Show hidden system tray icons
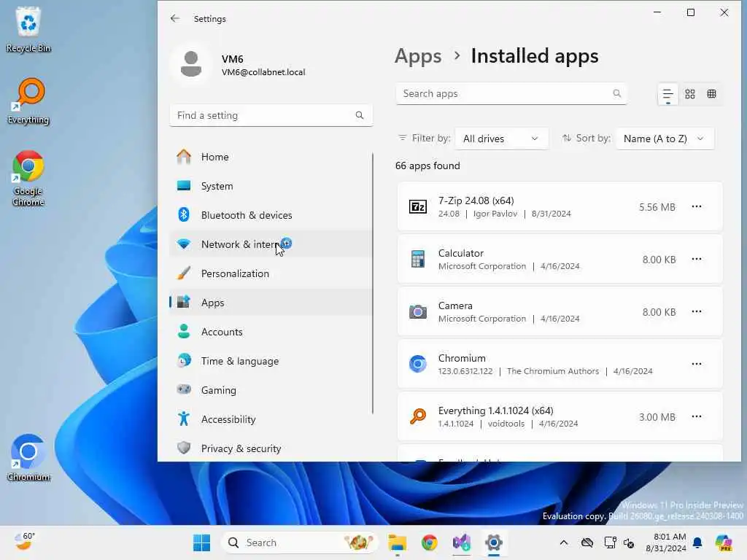 tap(564, 542)
